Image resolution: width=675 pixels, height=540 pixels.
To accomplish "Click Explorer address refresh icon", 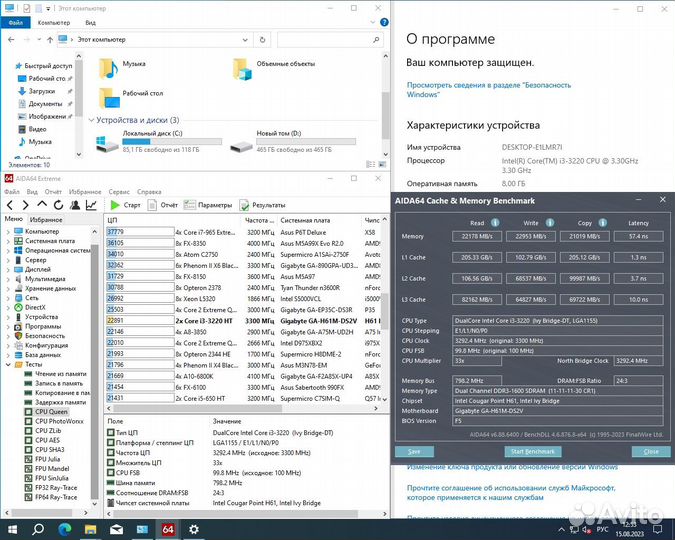I will pos(262,40).
